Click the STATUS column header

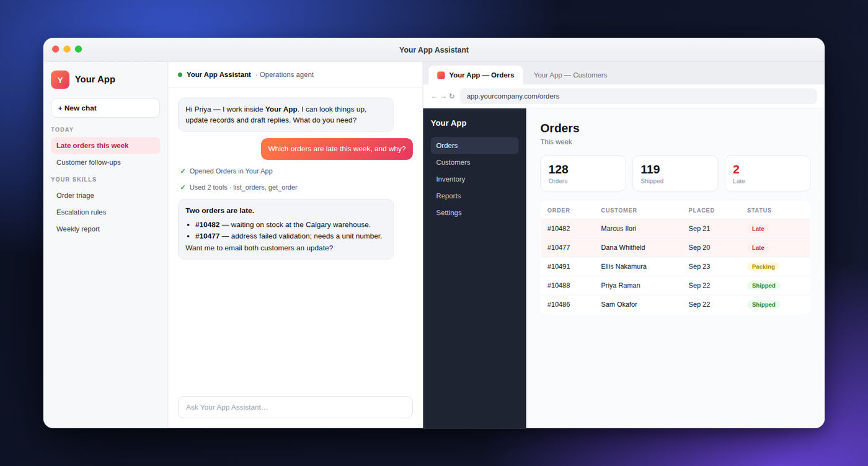(759, 211)
